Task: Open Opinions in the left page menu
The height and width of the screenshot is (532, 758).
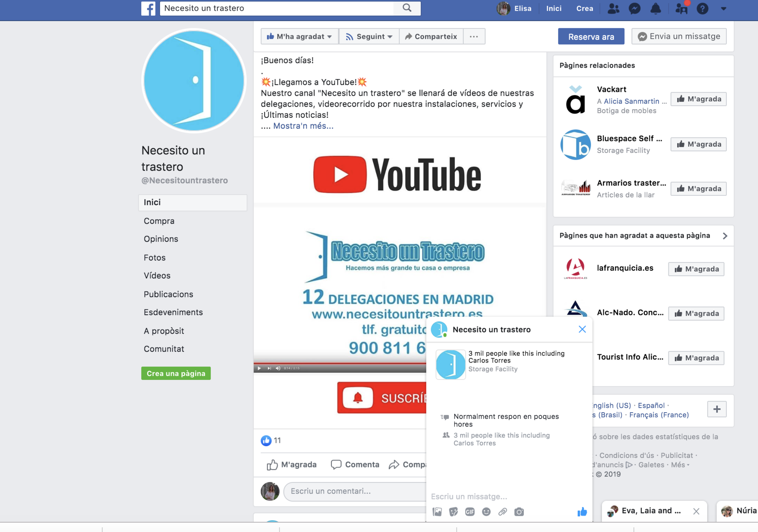Action: coord(161,239)
